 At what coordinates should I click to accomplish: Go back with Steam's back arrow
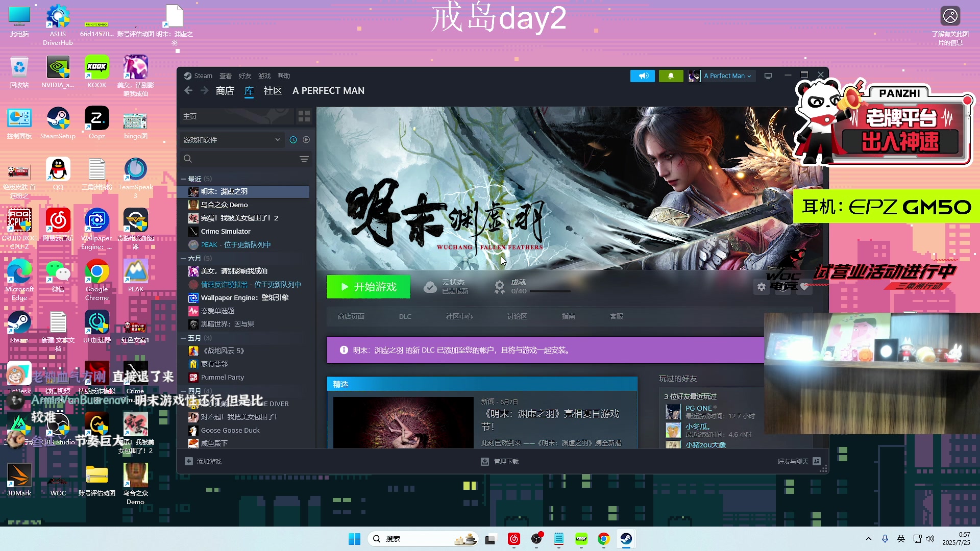188,90
